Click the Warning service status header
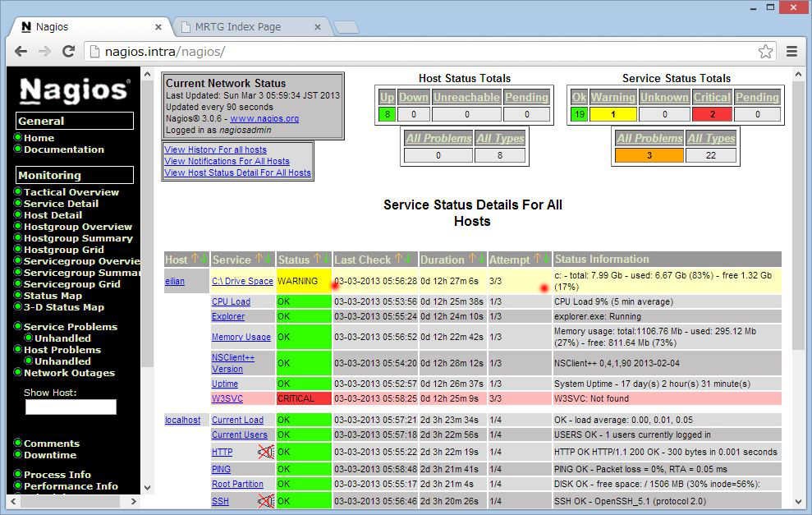The image size is (812, 515). pyautogui.click(x=613, y=97)
